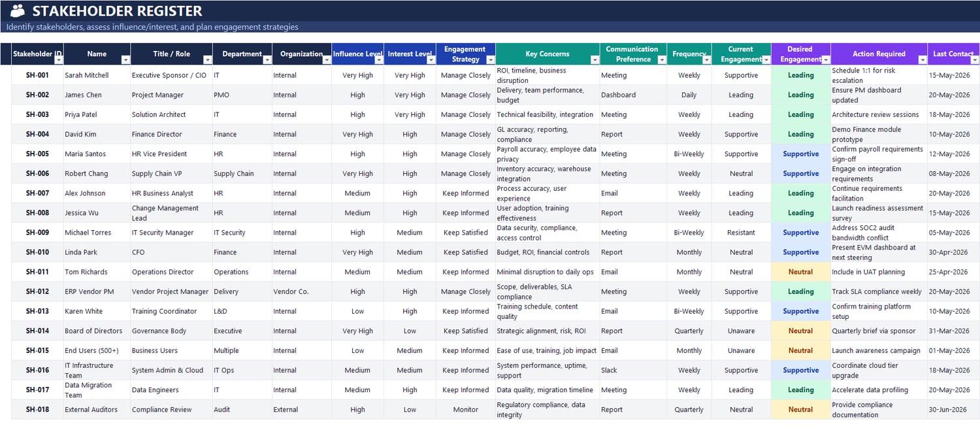
Task: Select the 12-May-2026 last contact cell
Action: [953, 154]
